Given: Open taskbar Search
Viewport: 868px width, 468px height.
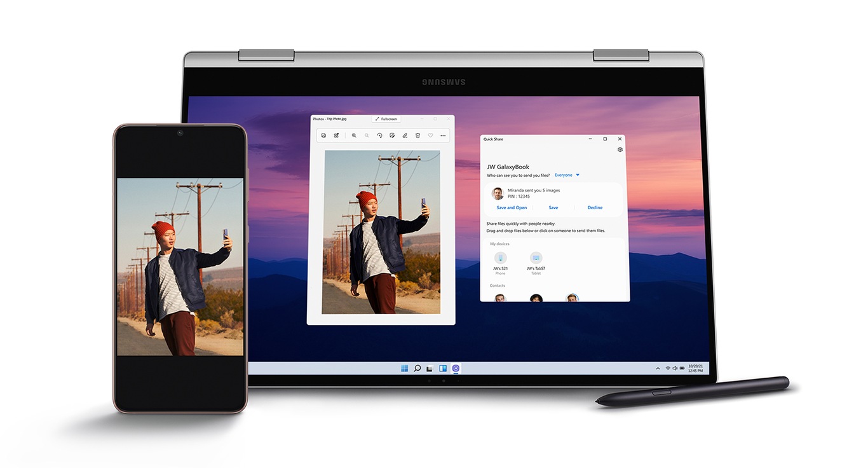Looking at the screenshot, I should pyautogui.click(x=417, y=368).
